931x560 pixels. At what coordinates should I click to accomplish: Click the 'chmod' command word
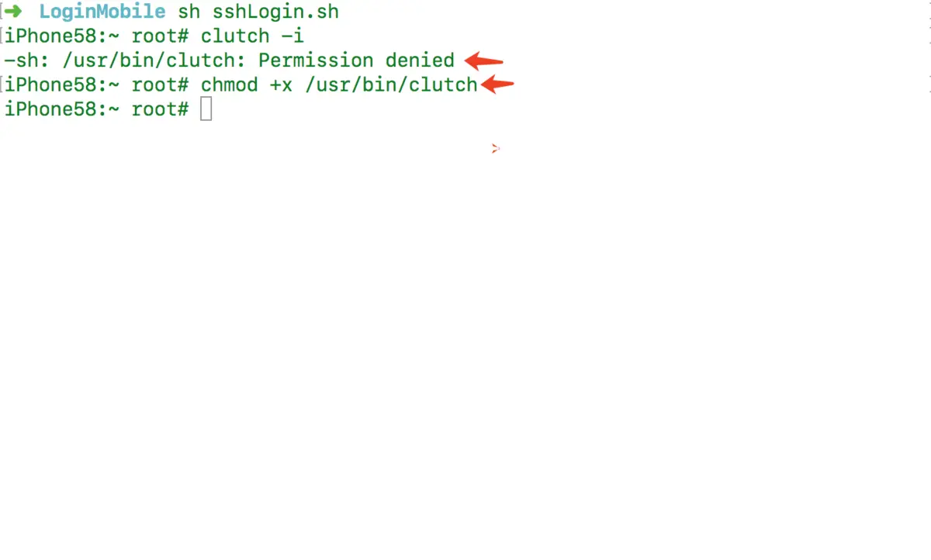click(x=230, y=85)
